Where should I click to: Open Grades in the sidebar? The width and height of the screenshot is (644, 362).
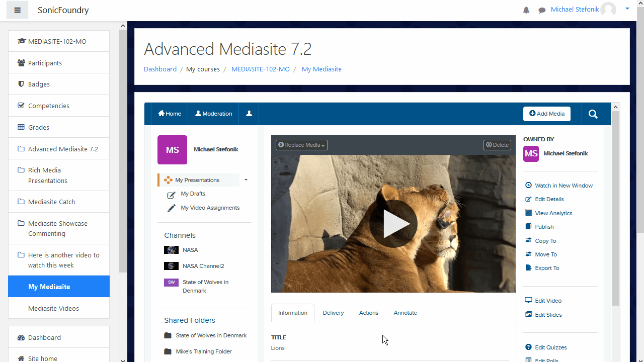point(59,127)
